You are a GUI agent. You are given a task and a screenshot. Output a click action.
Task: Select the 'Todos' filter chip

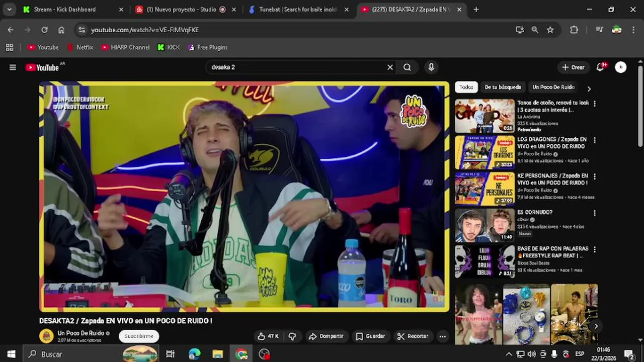(466, 87)
